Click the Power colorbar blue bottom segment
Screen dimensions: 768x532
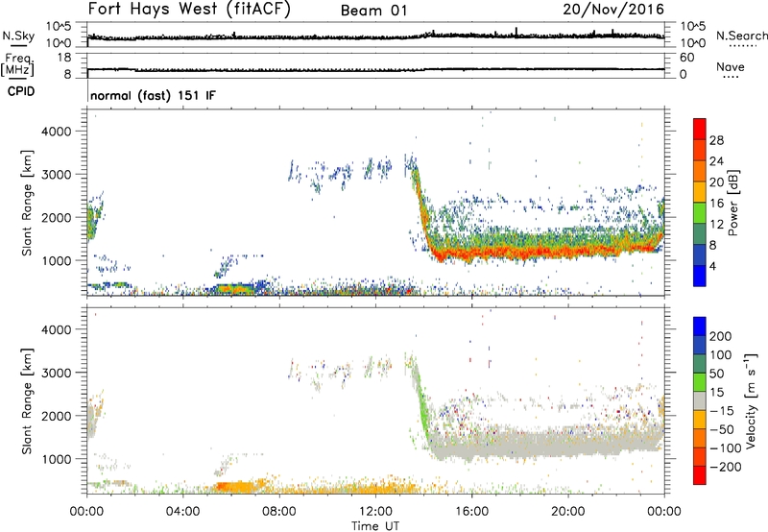tap(700, 276)
